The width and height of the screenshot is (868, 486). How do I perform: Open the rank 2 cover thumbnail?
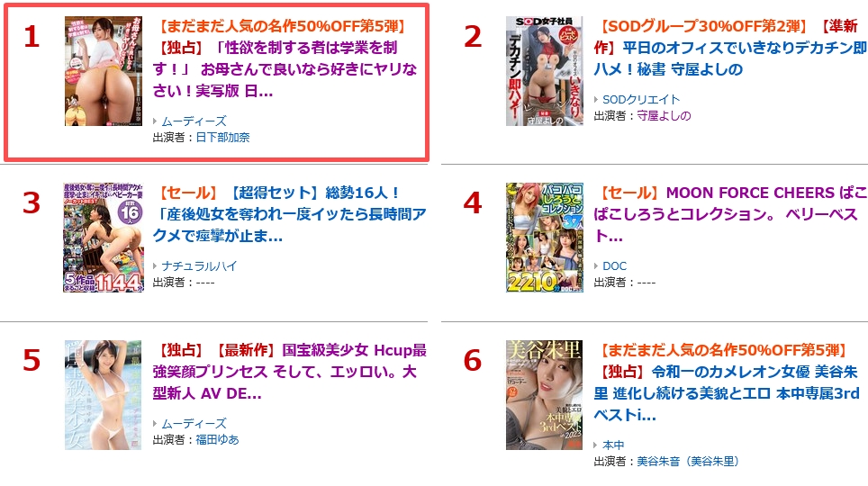click(x=544, y=71)
